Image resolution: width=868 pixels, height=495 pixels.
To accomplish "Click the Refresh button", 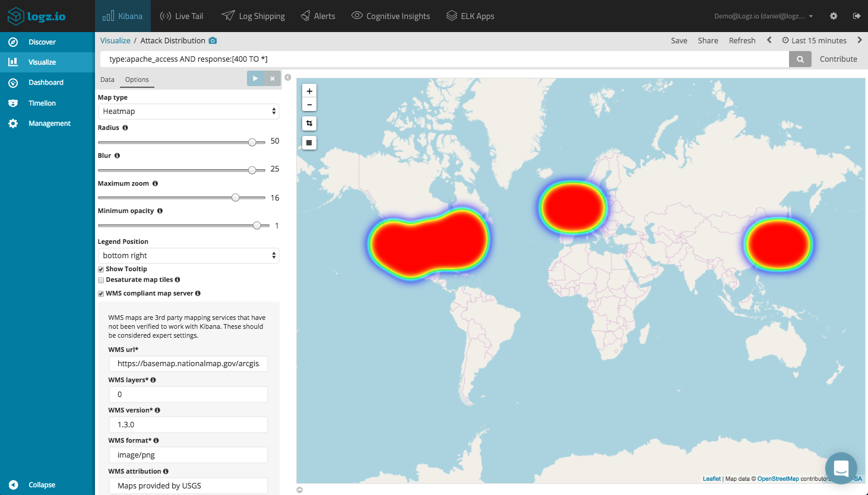I will pos(742,40).
